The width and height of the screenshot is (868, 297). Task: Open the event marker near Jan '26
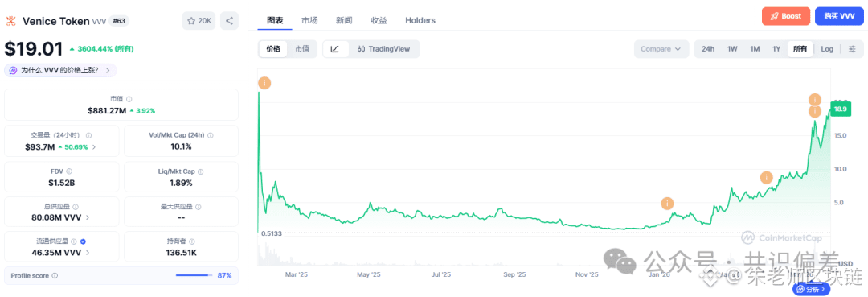click(x=668, y=204)
